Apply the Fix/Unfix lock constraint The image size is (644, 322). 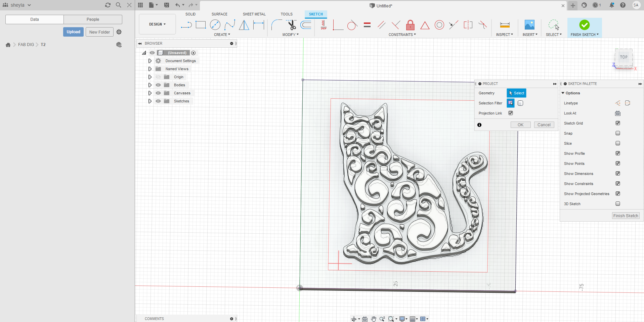pos(410,25)
